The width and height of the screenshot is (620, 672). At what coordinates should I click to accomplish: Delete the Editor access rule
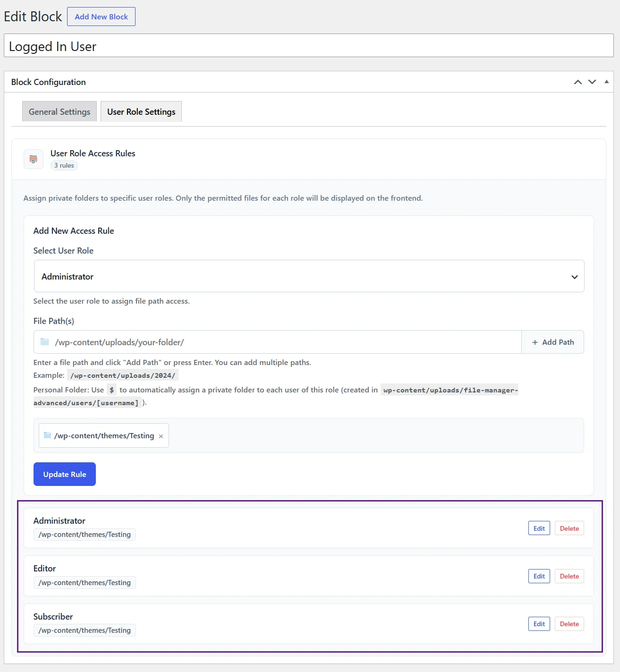(569, 576)
